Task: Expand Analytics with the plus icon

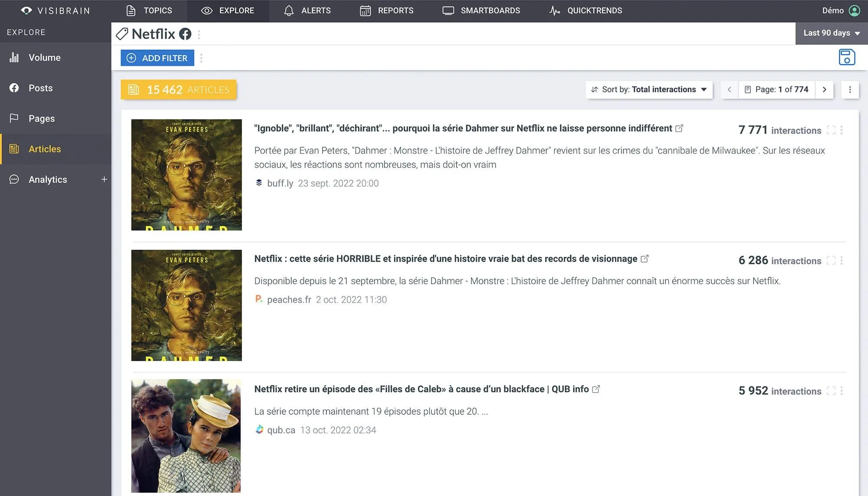Action: point(104,179)
